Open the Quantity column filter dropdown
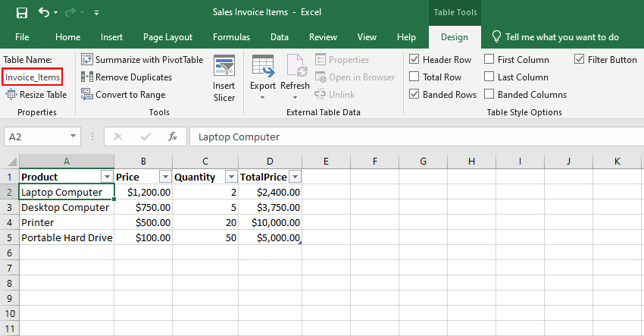Screen dimensions: 644x336 (231, 177)
